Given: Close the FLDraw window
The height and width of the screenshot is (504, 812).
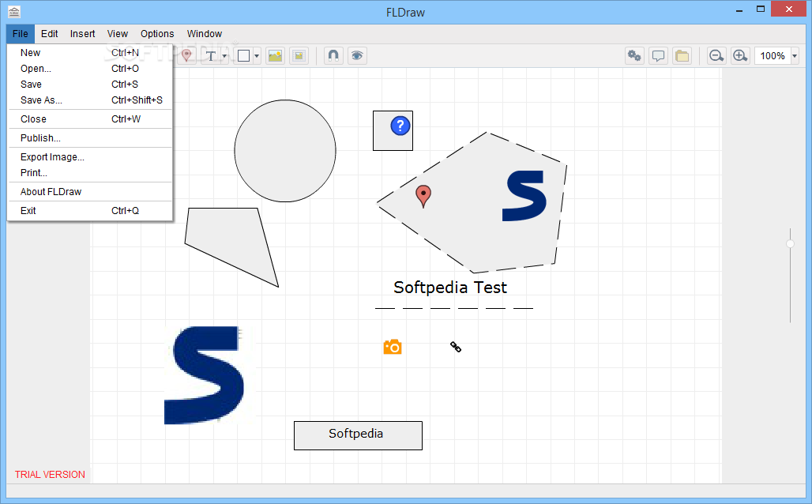Looking at the screenshot, I should (x=788, y=9).
